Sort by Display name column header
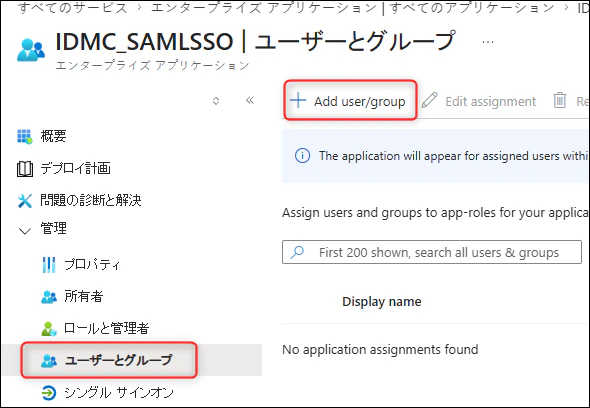This screenshot has width=590, height=408. pos(382,301)
